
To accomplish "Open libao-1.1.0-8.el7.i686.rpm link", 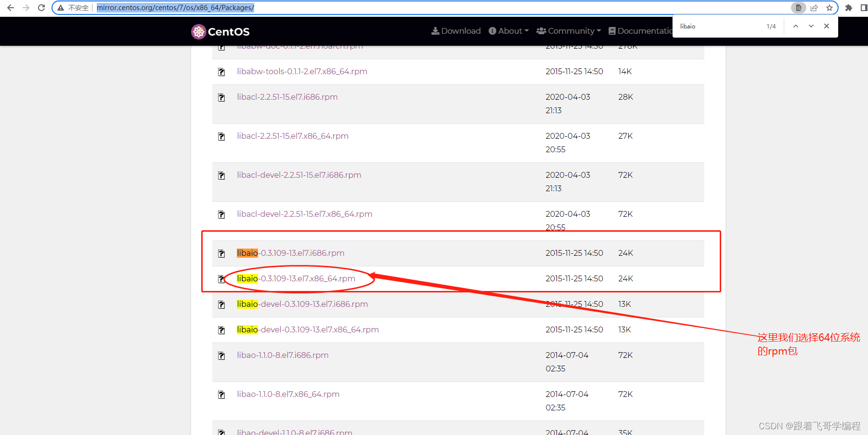I will pyautogui.click(x=283, y=355).
